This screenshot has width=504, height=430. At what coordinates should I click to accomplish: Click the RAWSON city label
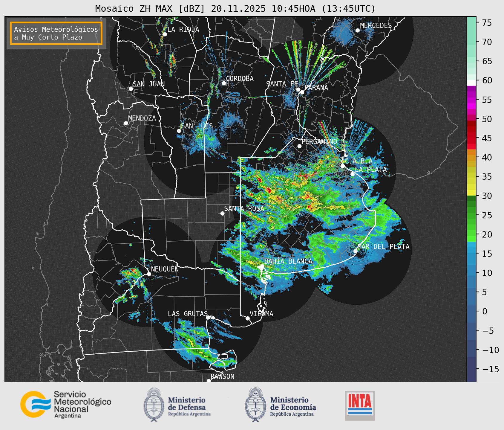pyautogui.click(x=222, y=376)
